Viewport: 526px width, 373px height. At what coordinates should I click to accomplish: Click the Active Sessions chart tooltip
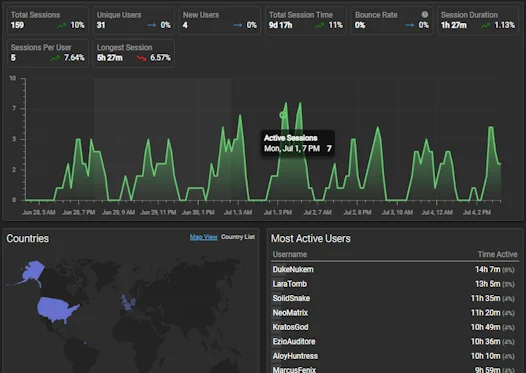coord(298,143)
